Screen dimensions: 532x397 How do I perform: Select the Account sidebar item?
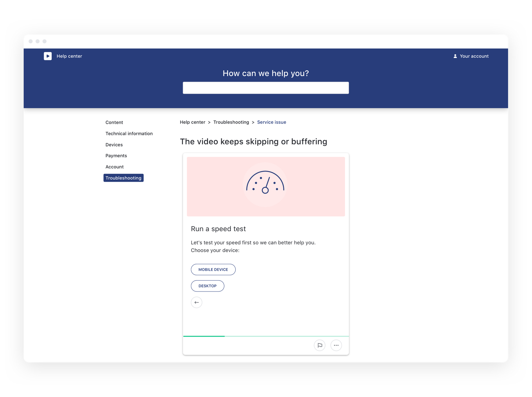(x=115, y=167)
